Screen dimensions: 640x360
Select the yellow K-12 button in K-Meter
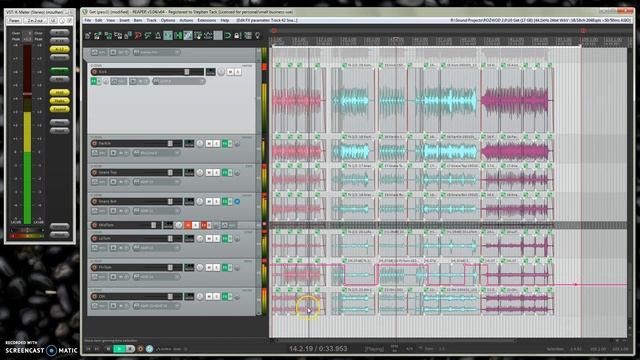60,49
